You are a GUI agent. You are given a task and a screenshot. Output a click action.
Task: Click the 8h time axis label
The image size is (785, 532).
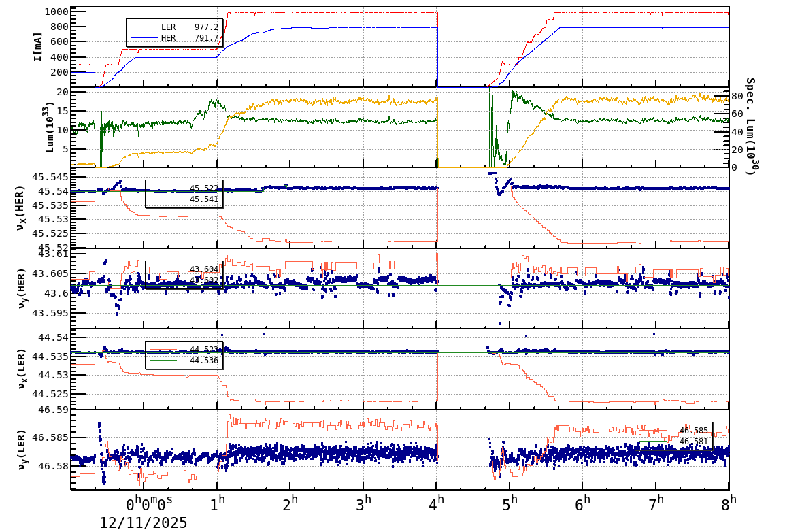[729, 503]
